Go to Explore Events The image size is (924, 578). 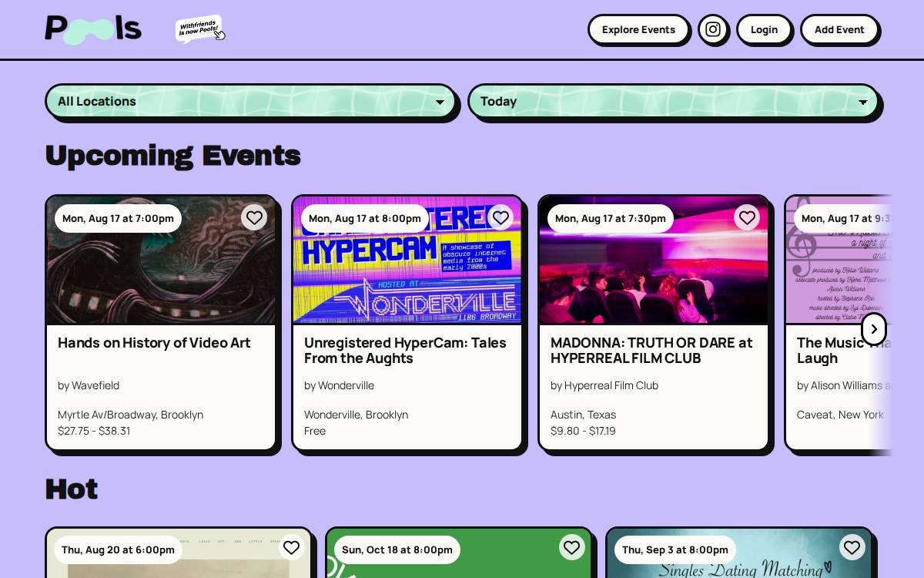638,29
